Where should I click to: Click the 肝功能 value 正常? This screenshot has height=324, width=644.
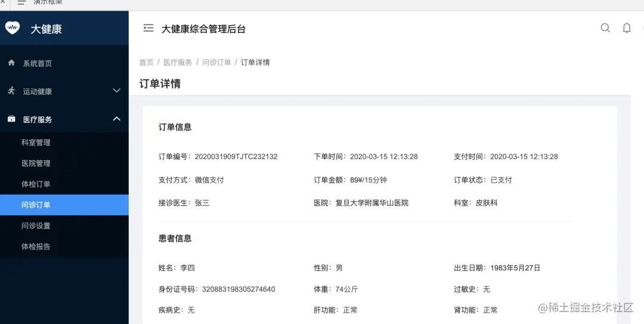(351, 310)
